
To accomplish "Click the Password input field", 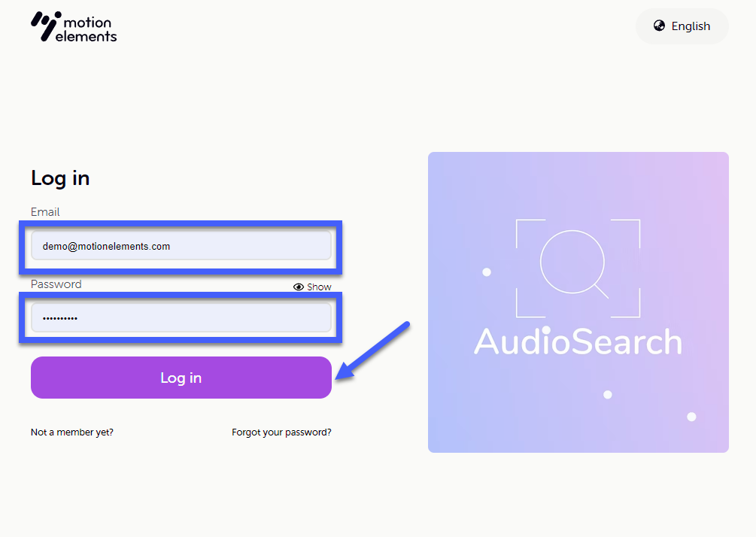I will 181,317.
